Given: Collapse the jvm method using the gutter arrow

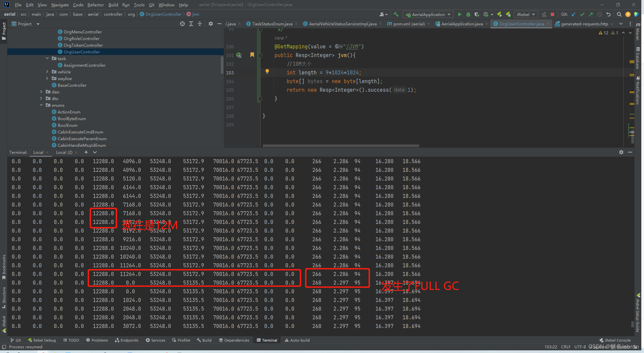Looking at the screenshot, I should point(260,55).
